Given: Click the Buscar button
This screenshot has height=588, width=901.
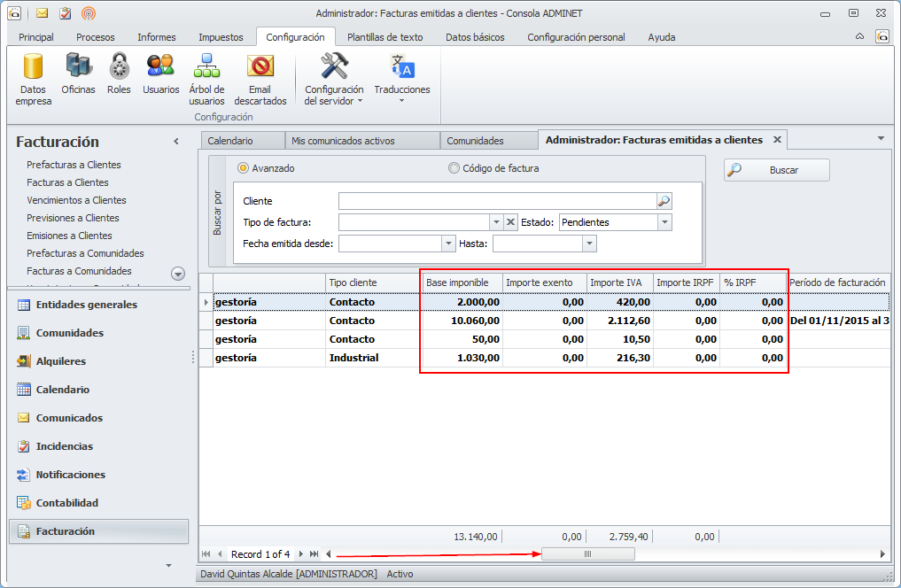Looking at the screenshot, I should tap(776, 170).
